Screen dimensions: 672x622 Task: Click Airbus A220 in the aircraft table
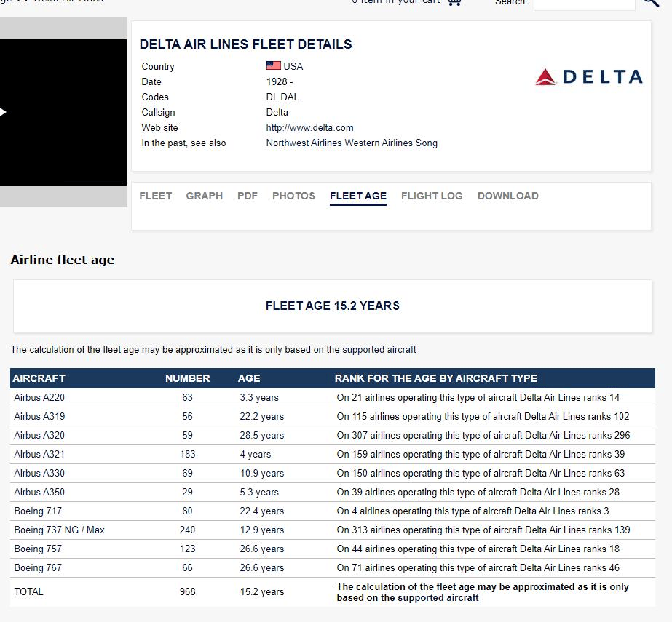[x=39, y=397]
